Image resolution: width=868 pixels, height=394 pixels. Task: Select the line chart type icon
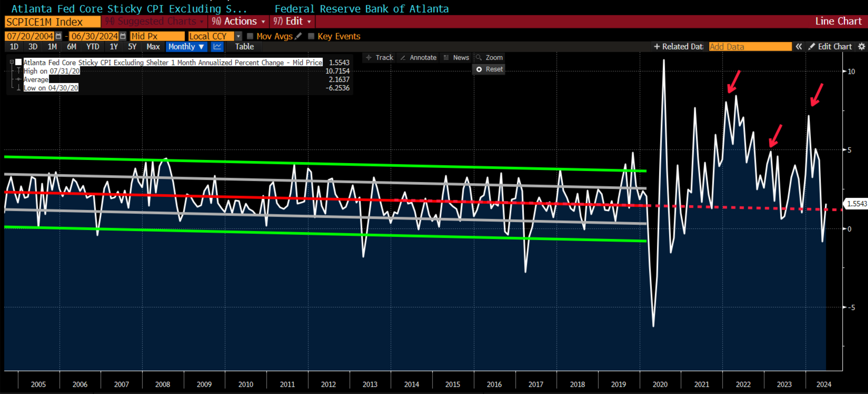(x=217, y=47)
